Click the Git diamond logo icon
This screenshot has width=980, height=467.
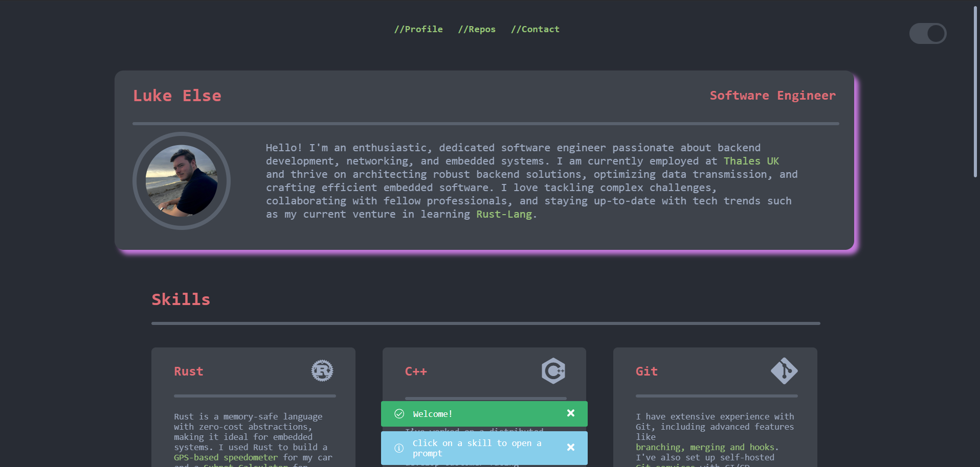coord(784,371)
